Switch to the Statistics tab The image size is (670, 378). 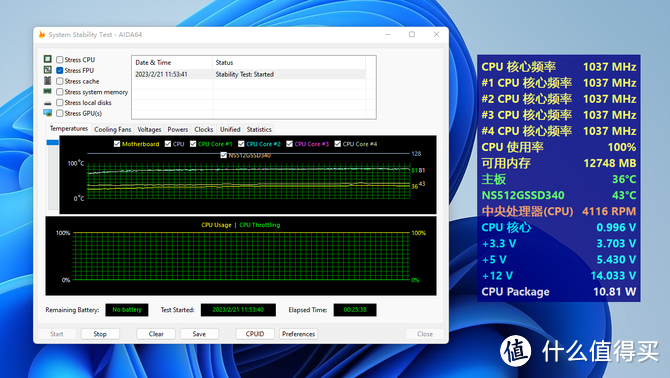point(259,129)
